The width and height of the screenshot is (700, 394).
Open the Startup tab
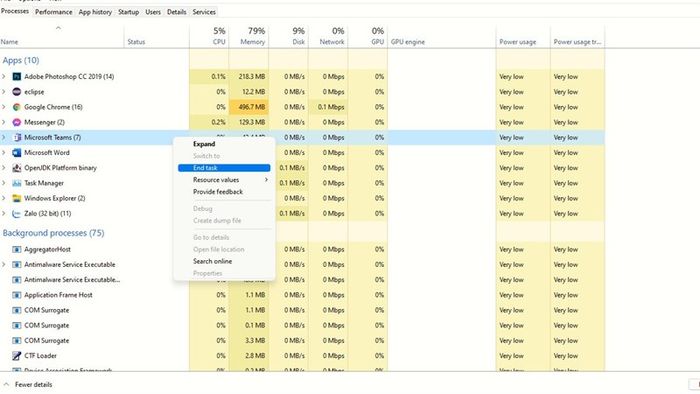click(x=129, y=12)
